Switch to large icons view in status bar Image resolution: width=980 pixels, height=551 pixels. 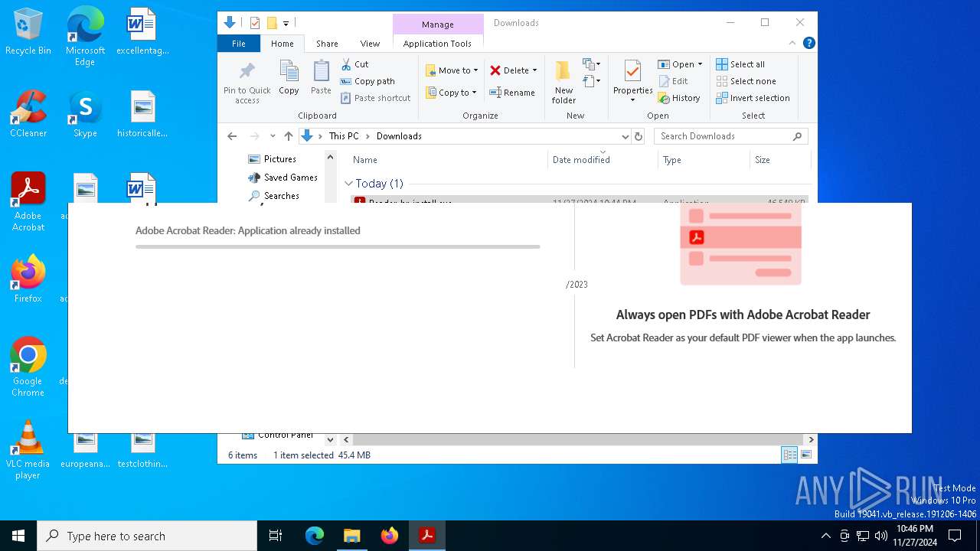click(806, 455)
